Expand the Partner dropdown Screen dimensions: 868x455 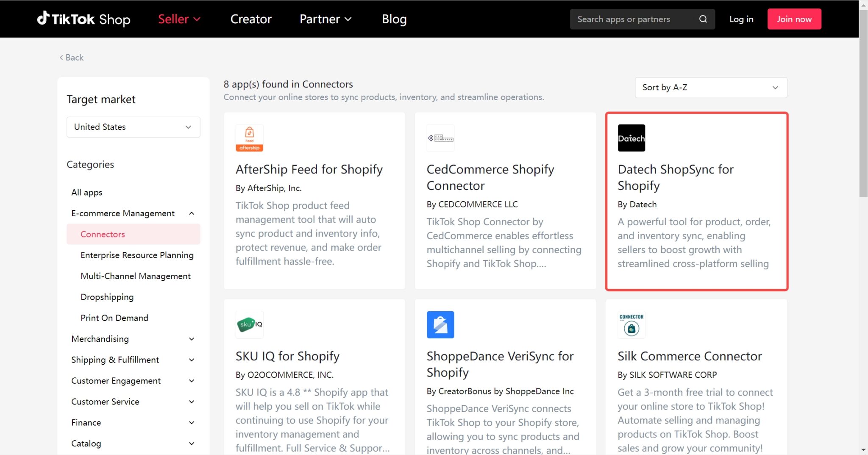point(325,19)
